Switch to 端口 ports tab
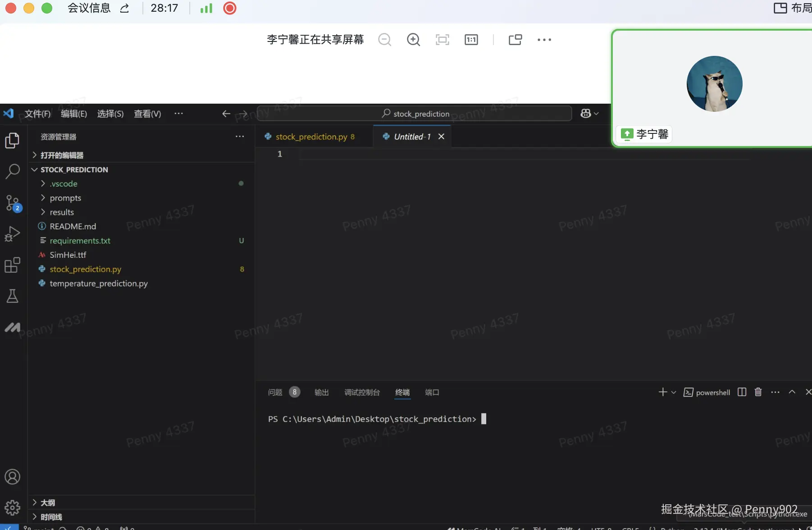Viewport: 812px width, 530px height. point(432,393)
